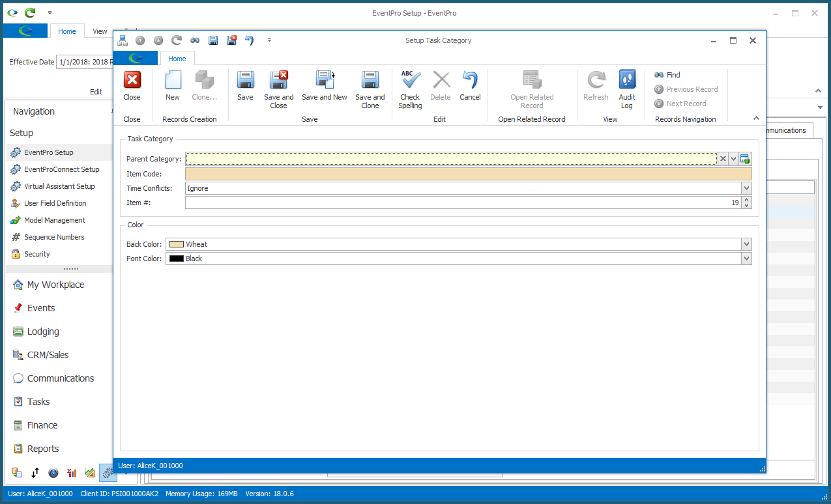Screen dimensions: 831x504
Task: Choose Save and New in the ribbon
Action: coord(325,87)
